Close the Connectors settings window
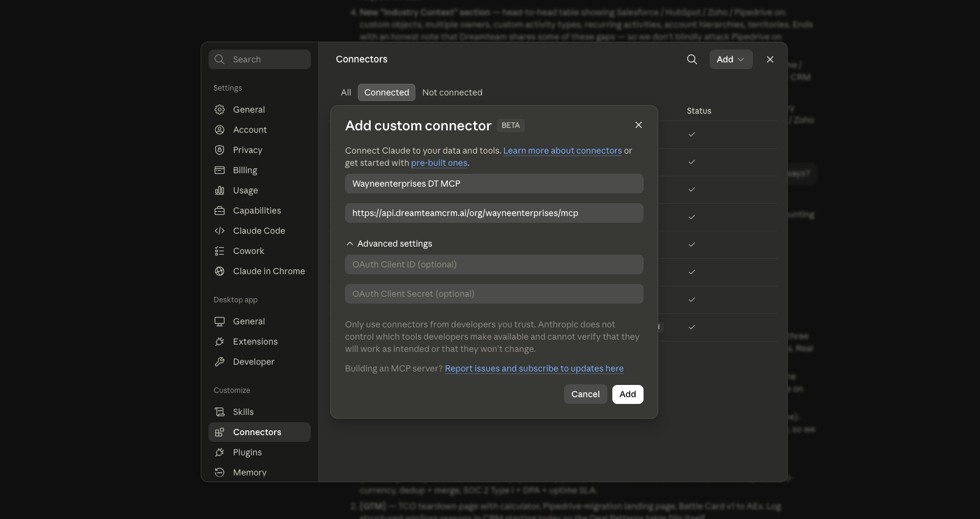This screenshot has height=519, width=980. tap(770, 59)
